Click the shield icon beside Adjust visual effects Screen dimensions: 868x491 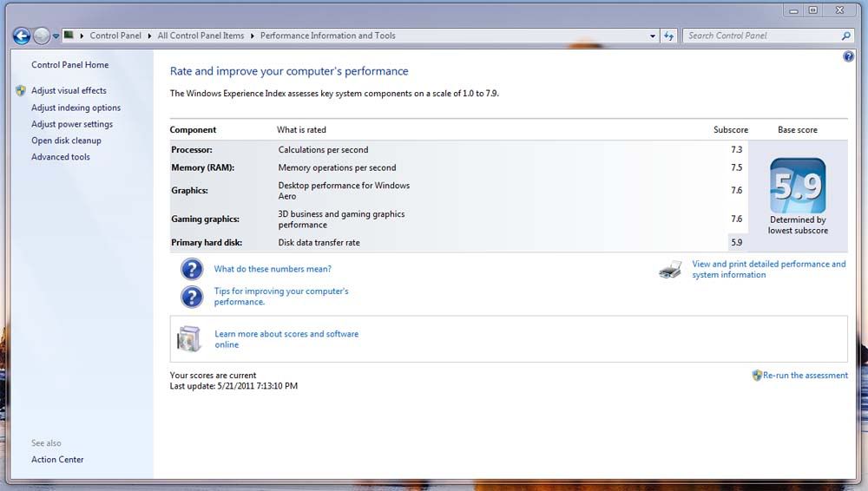pos(21,91)
